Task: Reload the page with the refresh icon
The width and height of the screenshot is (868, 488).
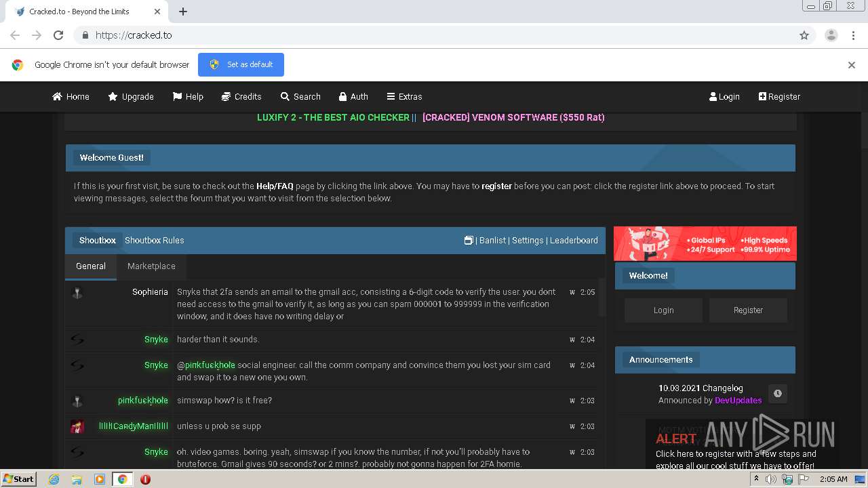Action: [58, 35]
